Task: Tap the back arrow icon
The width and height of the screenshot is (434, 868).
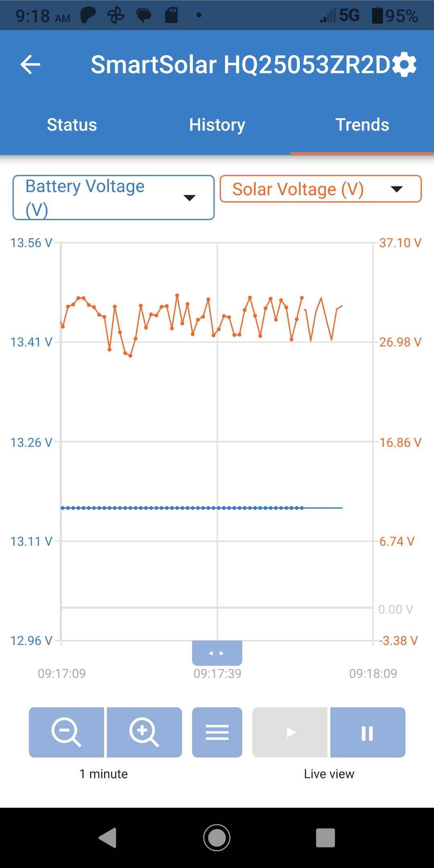Action: [x=31, y=65]
